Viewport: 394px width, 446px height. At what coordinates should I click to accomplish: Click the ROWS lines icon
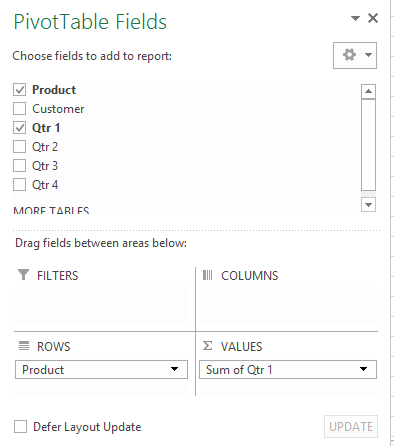pyautogui.click(x=24, y=346)
